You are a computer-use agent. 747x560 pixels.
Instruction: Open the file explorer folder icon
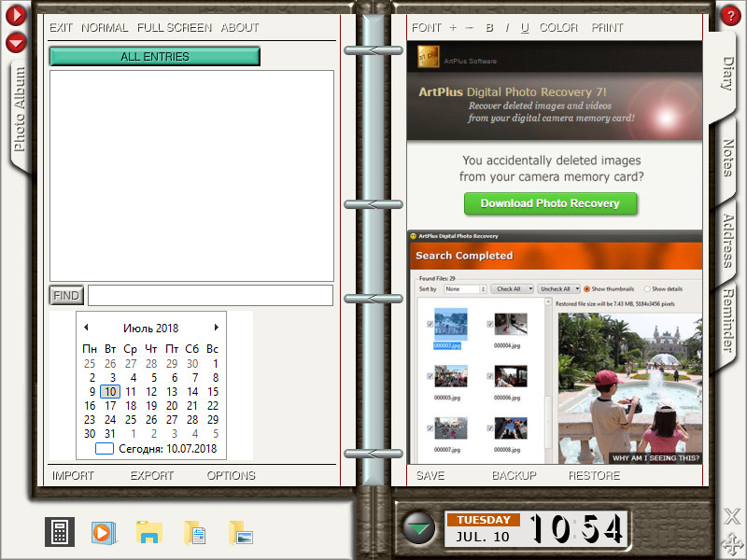point(149,532)
